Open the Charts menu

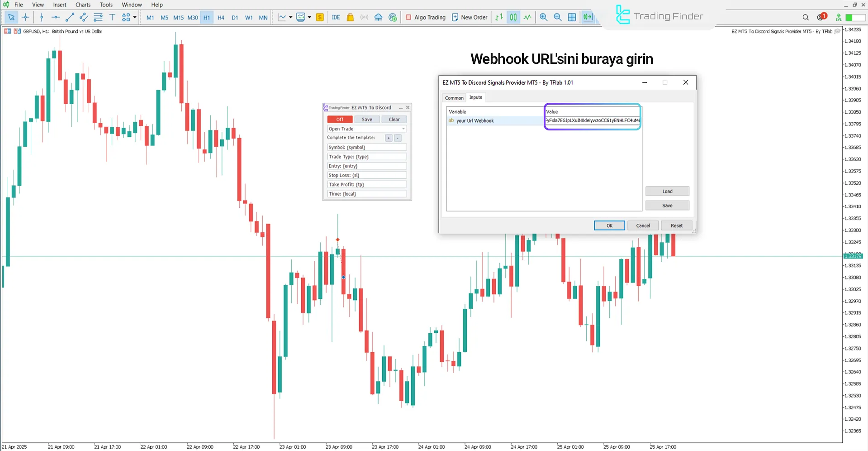[83, 5]
